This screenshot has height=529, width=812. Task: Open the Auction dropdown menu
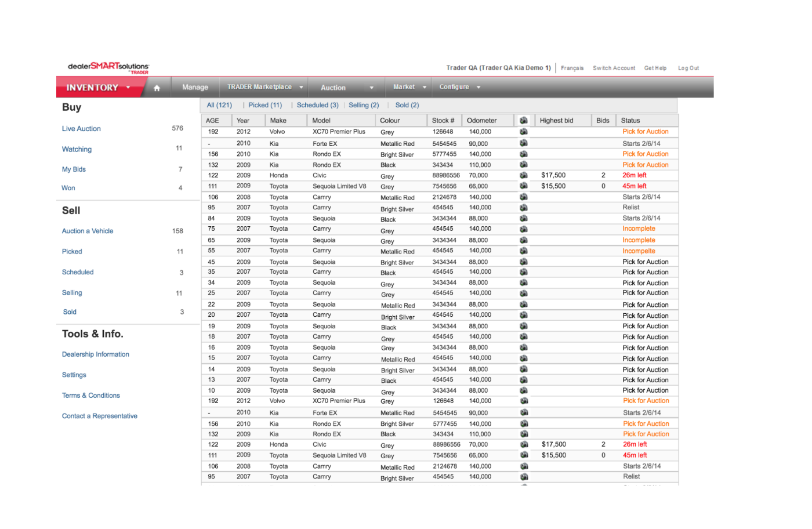[347, 88]
